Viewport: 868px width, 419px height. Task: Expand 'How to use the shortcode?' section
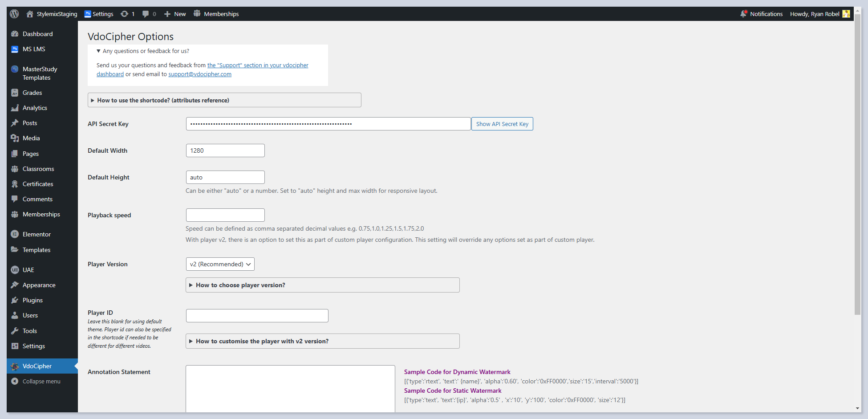point(163,100)
